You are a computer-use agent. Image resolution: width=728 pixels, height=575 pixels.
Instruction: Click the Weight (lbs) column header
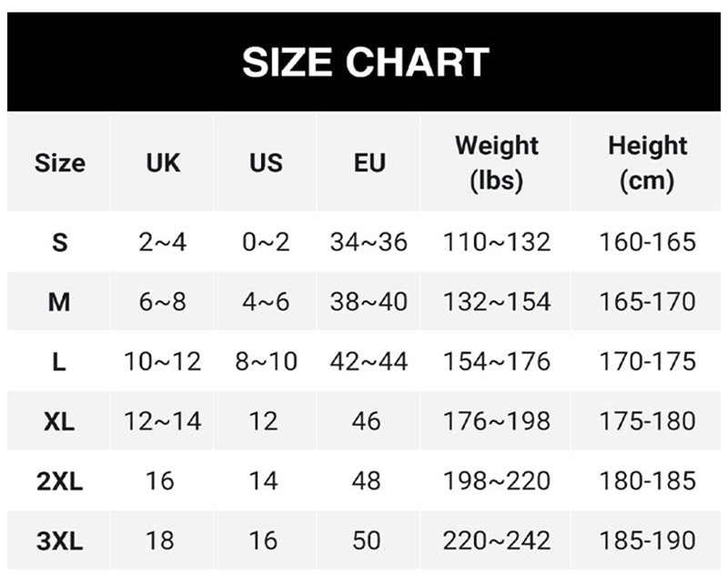pos(496,162)
